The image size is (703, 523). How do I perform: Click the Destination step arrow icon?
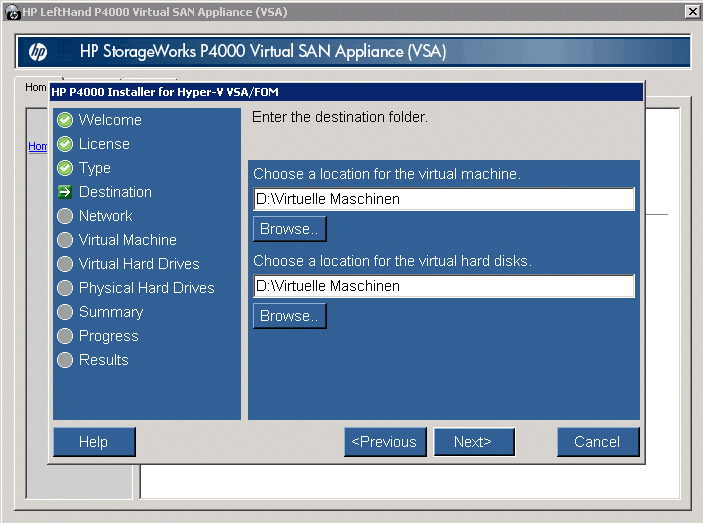tap(65, 192)
